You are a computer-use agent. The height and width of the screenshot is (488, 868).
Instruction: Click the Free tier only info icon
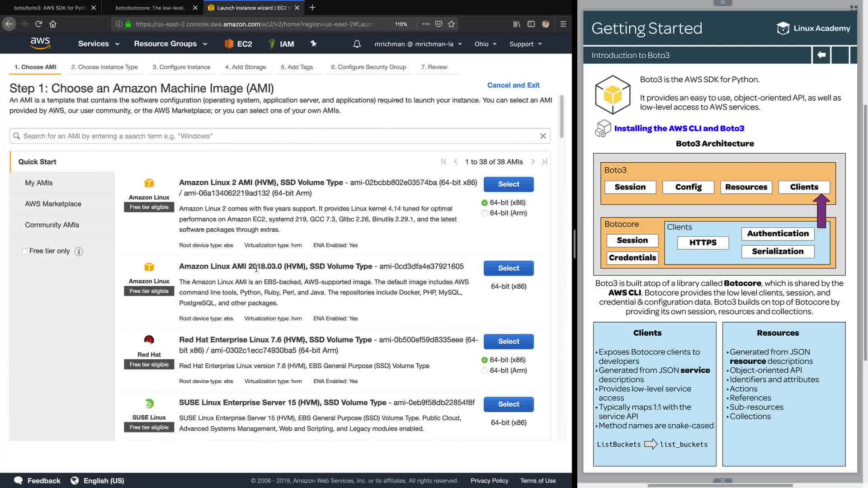click(x=79, y=252)
